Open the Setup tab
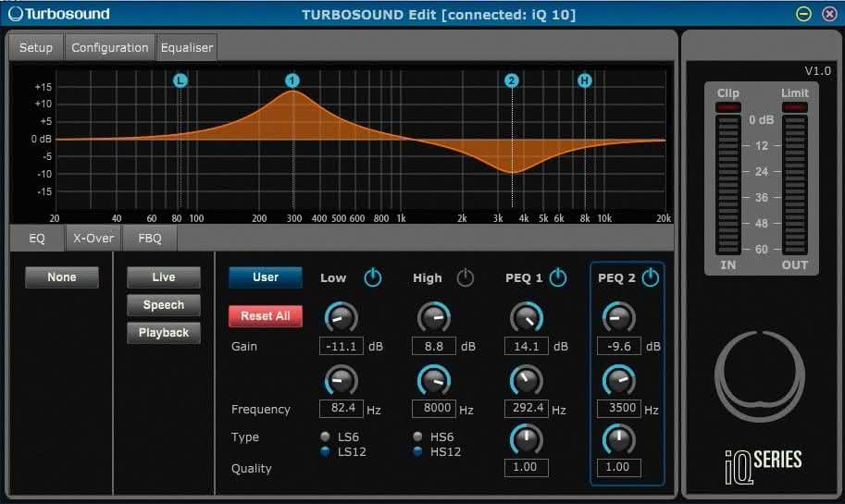This screenshot has width=845, height=504. (36, 47)
